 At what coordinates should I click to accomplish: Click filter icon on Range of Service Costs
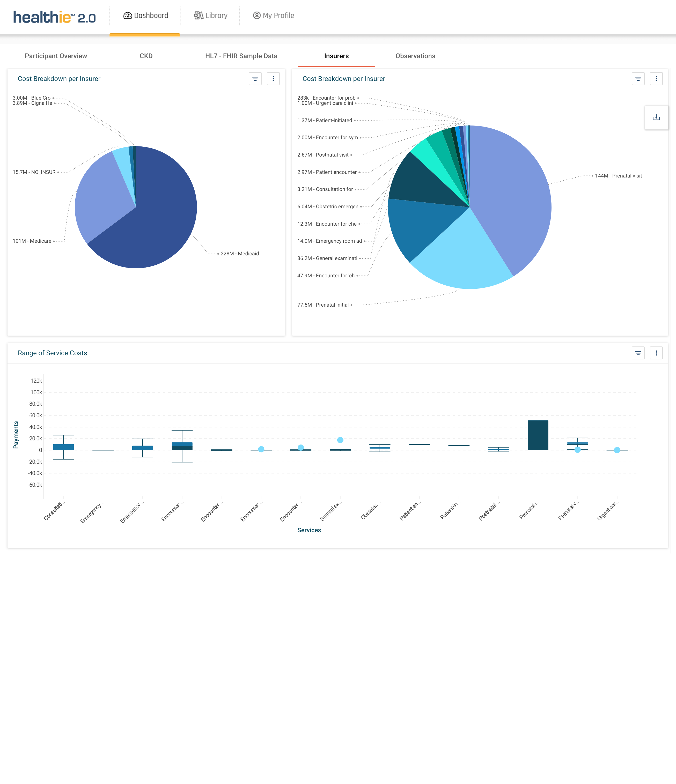(x=638, y=353)
